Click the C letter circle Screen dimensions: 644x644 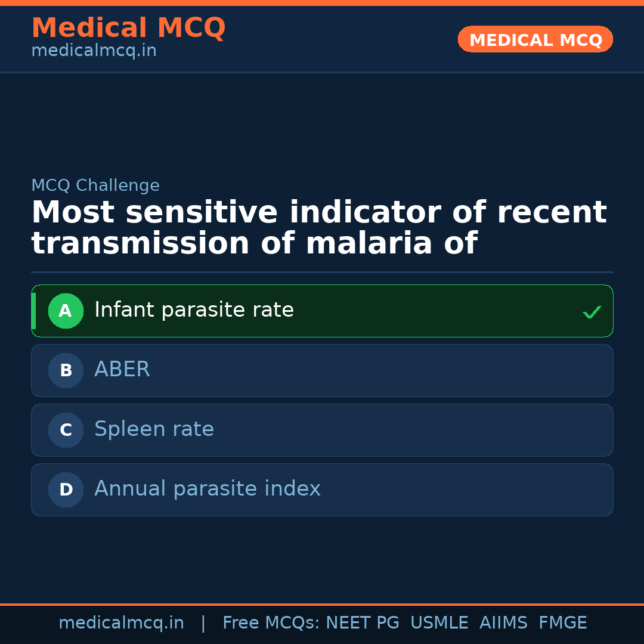pos(66,430)
